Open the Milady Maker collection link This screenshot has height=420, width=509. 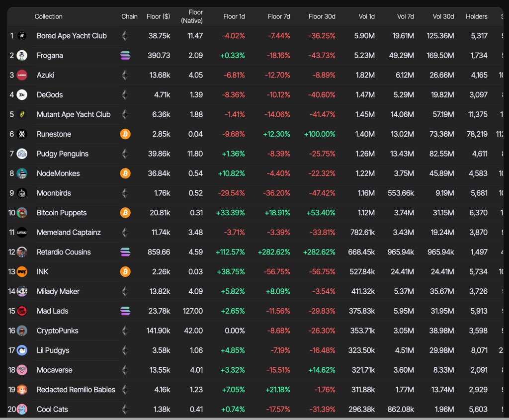(x=58, y=291)
